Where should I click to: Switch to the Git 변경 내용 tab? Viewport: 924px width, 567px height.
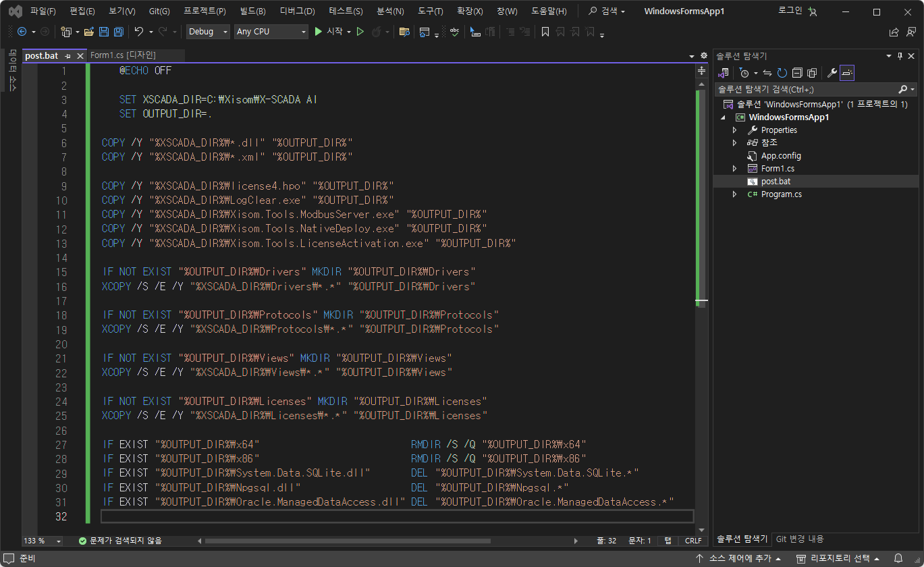pyautogui.click(x=800, y=539)
